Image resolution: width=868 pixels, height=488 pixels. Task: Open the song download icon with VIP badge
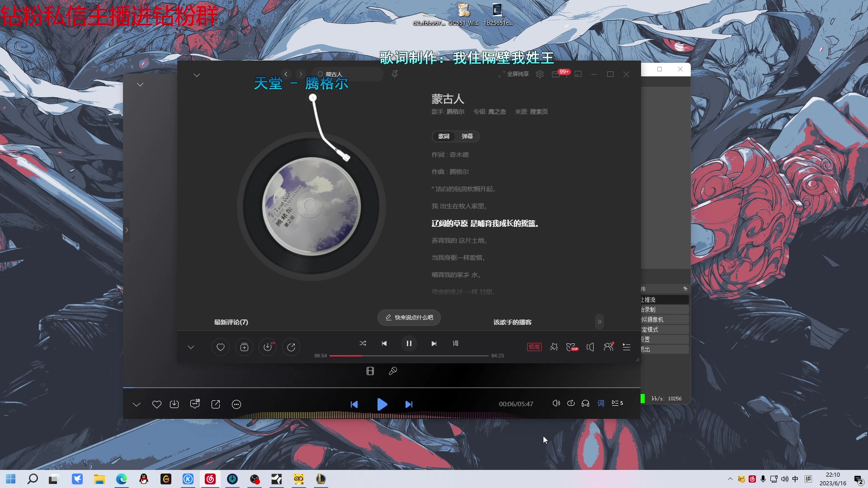click(x=268, y=347)
